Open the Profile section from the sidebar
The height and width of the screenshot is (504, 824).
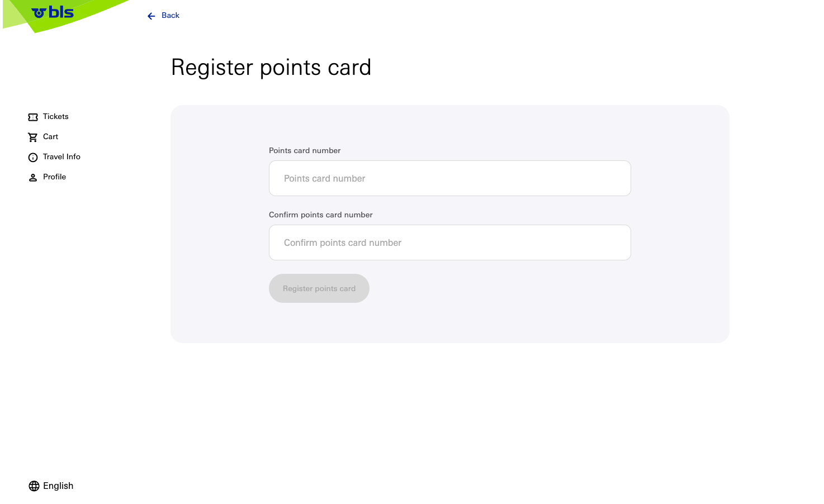click(54, 177)
